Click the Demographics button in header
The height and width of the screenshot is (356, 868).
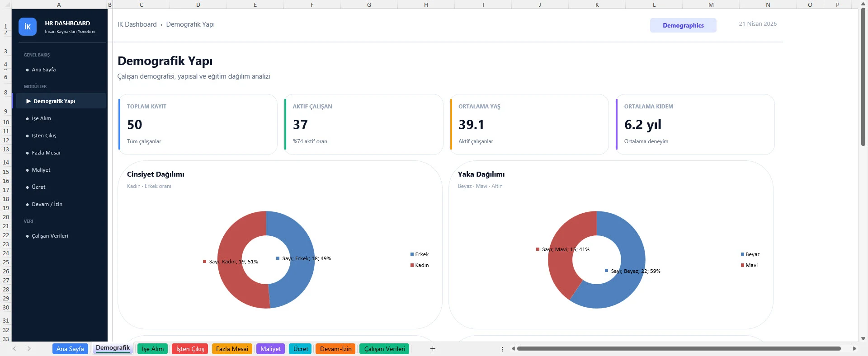pos(683,25)
